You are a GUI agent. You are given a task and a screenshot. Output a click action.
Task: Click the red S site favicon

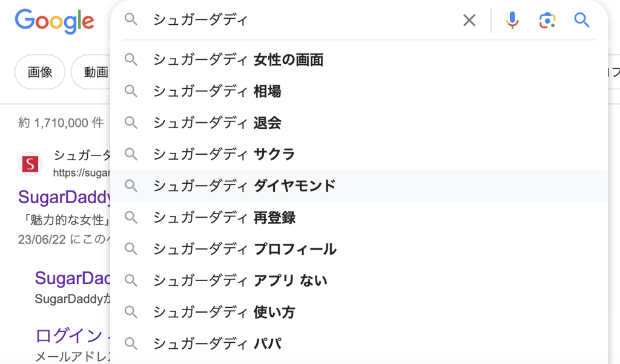(30, 164)
